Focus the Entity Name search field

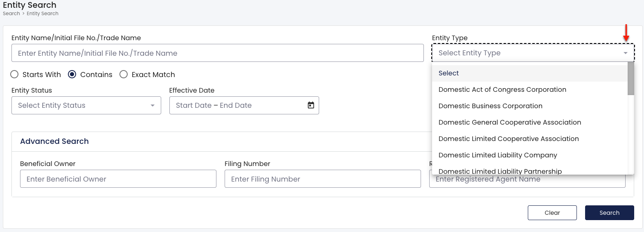(x=218, y=53)
